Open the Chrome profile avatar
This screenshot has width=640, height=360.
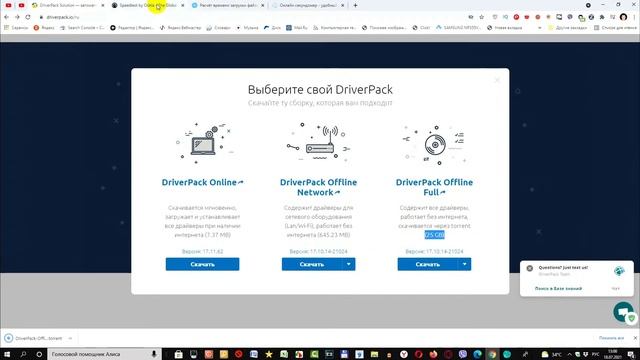coord(623,17)
